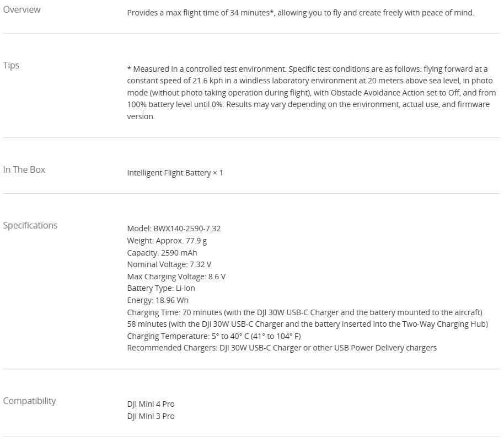Click the max flight time overview sentence
The height and width of the screenshot is (441, 504).
(x=300, y=13)
